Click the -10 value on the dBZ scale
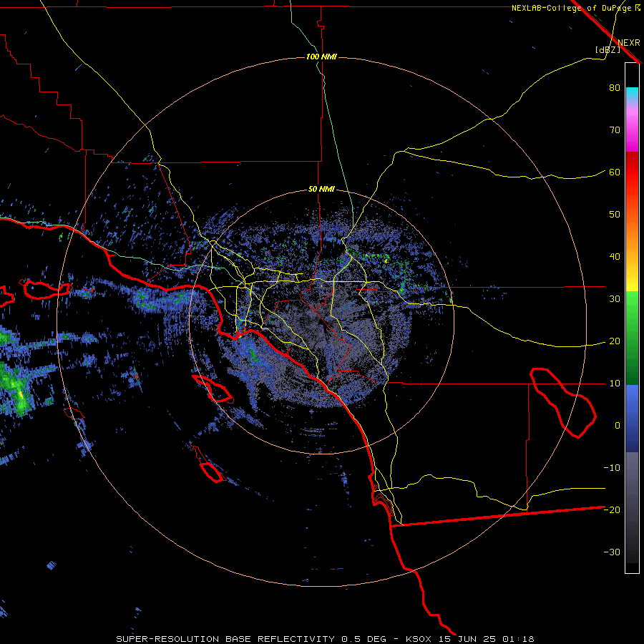 612,468
